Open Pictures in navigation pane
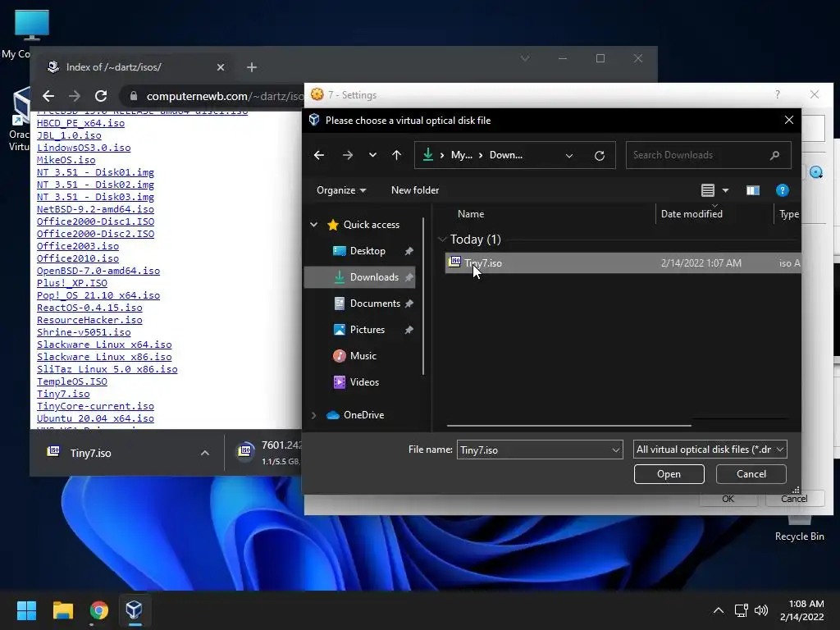Image resolution: width=840 pixels, height=630 pixels. 367,330
